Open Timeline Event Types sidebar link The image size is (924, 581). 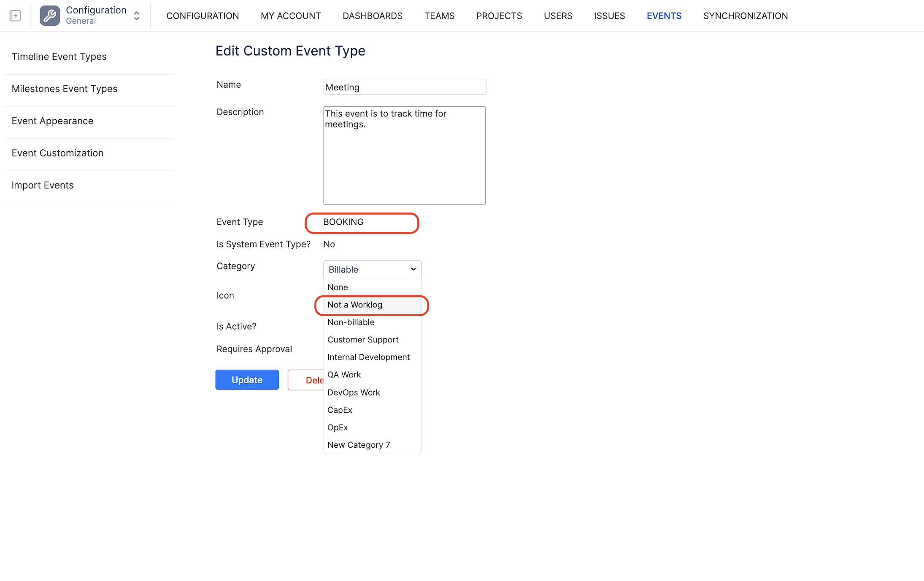click(x=59, y=56)
